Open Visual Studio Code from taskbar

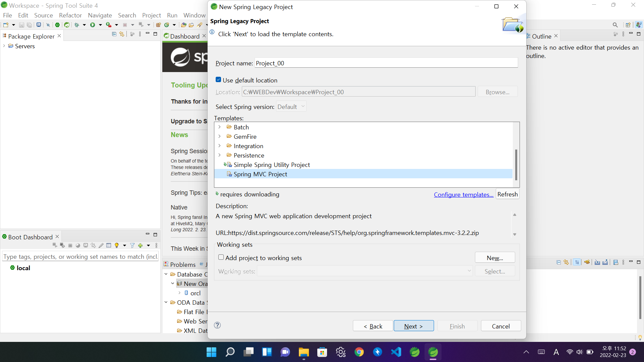pos(396,352)
